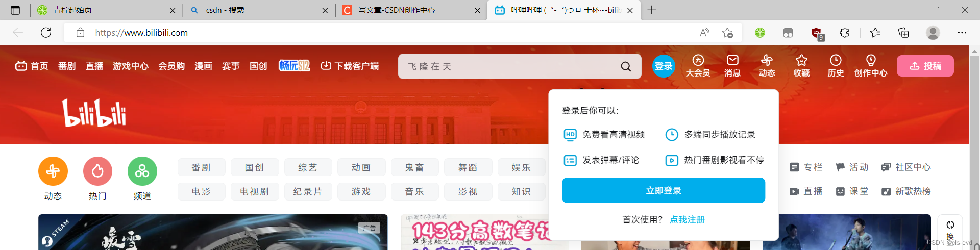Click the pink 投稿 button
Screen dimensions: 980x250
click(925, 66)
